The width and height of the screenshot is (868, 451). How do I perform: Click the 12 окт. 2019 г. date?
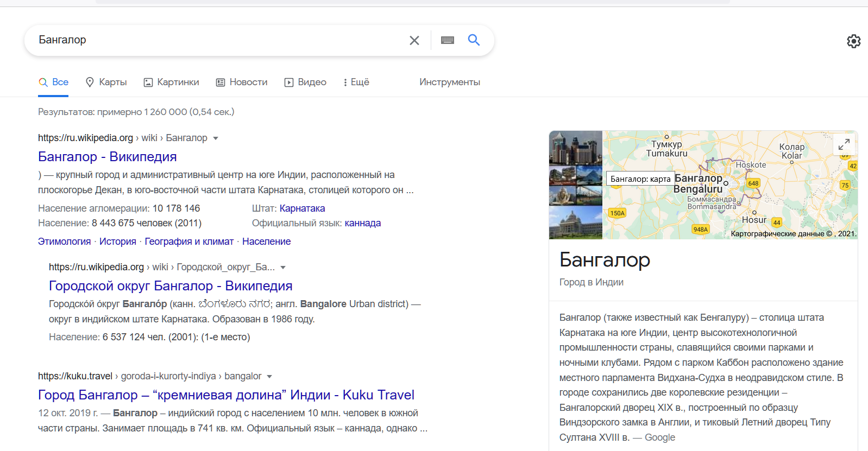[x=68, y=413]
